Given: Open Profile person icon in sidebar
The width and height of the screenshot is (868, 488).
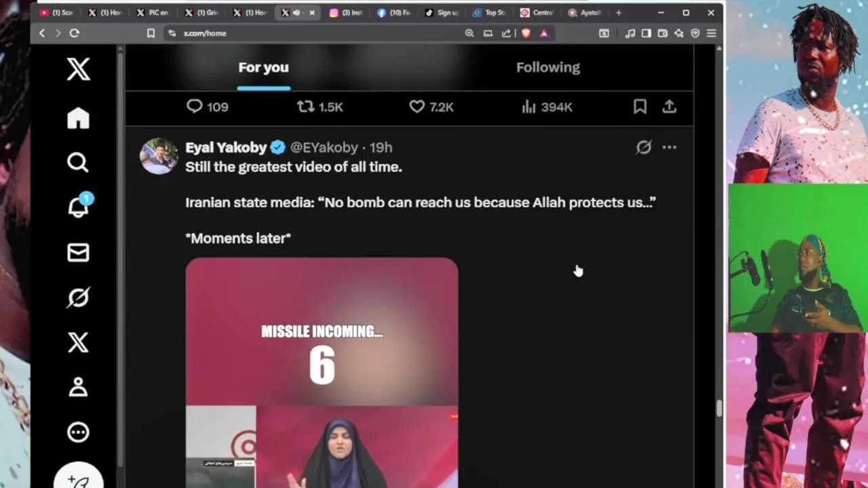Looking at the screenshot, I should click(78, 387).
